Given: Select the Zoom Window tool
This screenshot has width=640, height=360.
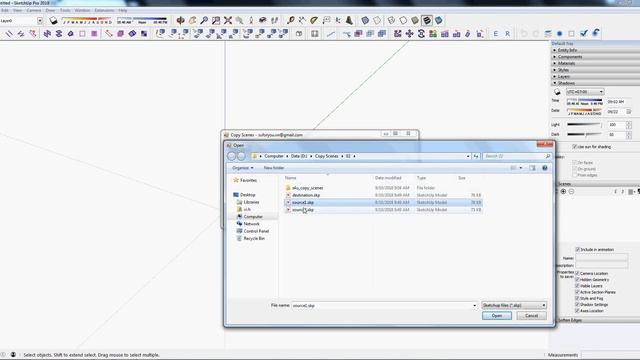Looking at the screenshot, I should [x=216, y=20].
